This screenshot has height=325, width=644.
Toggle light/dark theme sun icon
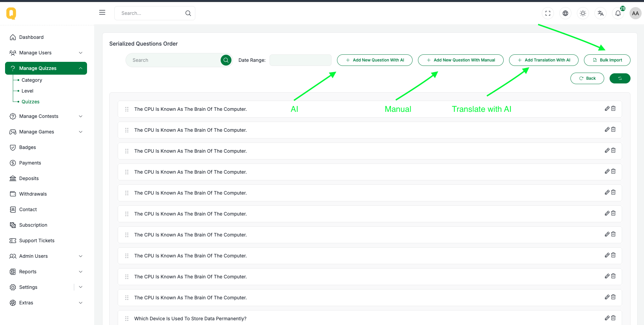[583, 13]
